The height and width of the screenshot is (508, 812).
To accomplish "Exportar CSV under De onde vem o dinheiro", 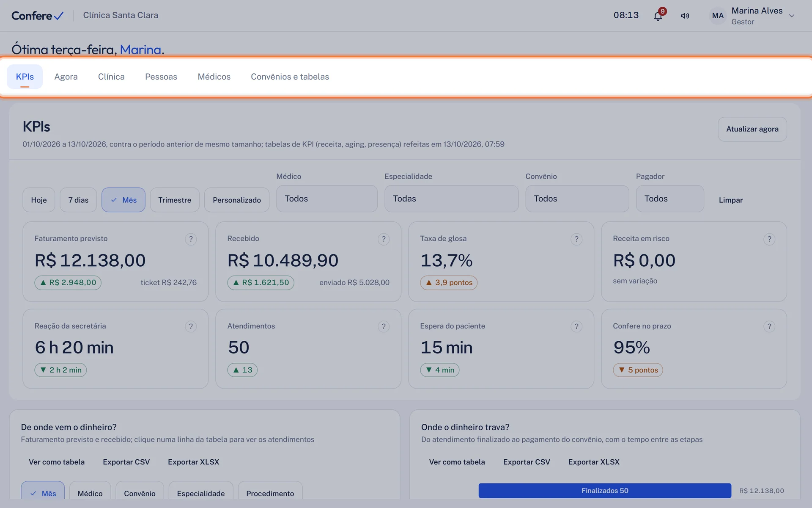I will 126,462.
